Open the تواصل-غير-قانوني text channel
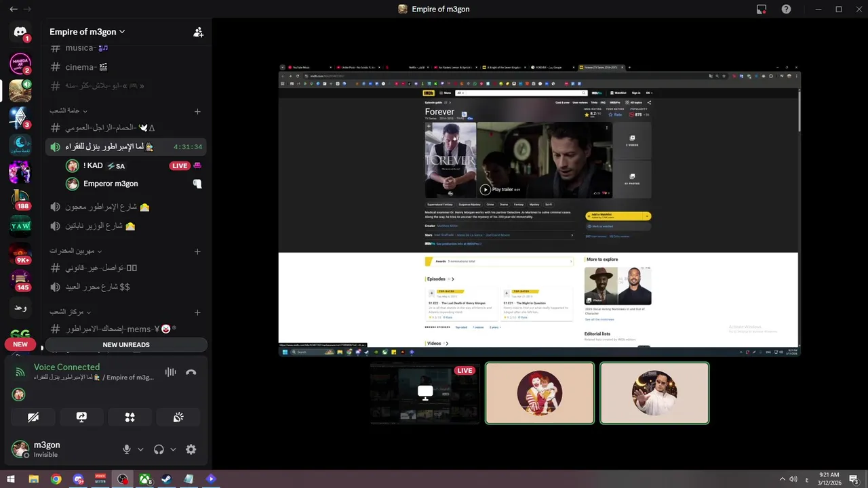This screenshot has height=488, width=868. 125,268
